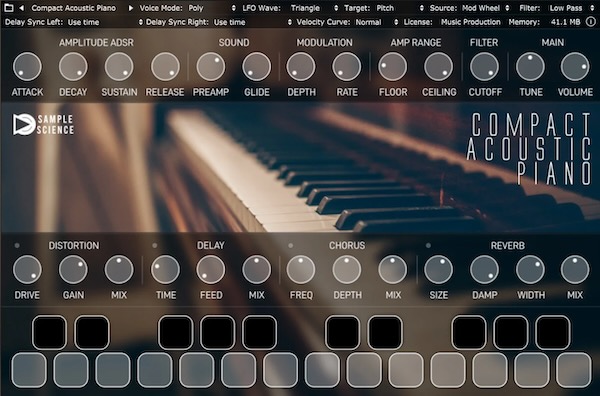Click the reverb MIX knob
The height and width of the screenshot is (396, 600).
[x=575, y=269]
